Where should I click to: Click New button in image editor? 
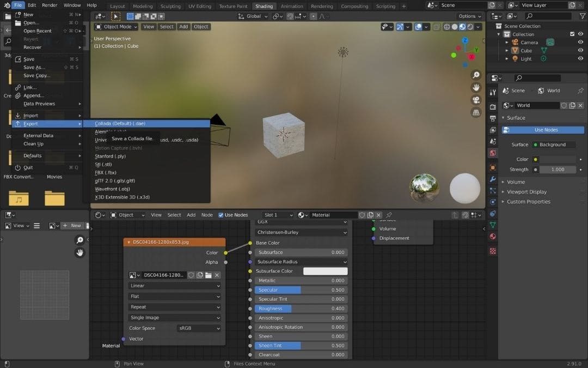point(72,226)
